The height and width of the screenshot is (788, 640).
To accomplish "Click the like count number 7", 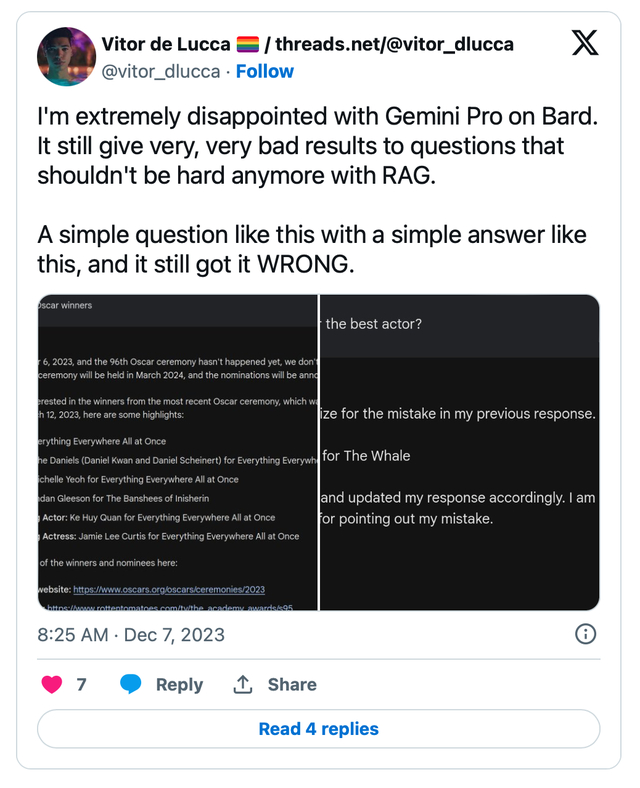I will (x=81, y=685).
